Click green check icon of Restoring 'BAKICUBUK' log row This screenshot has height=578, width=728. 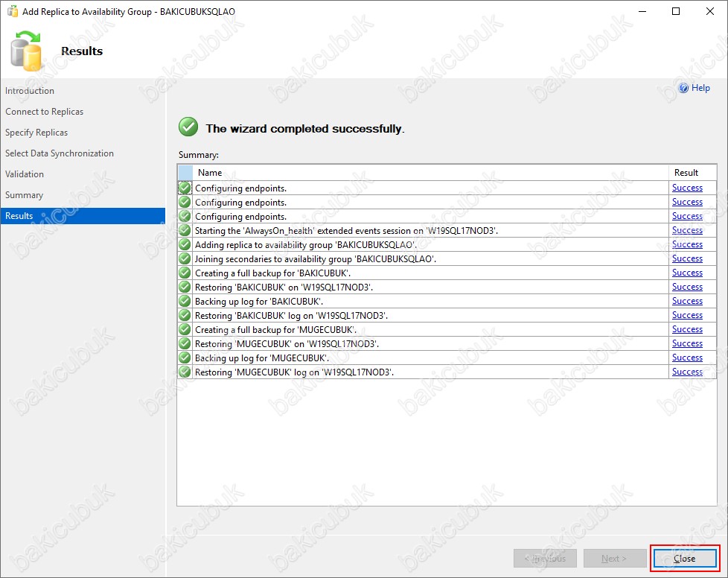[x=185, y=315]
